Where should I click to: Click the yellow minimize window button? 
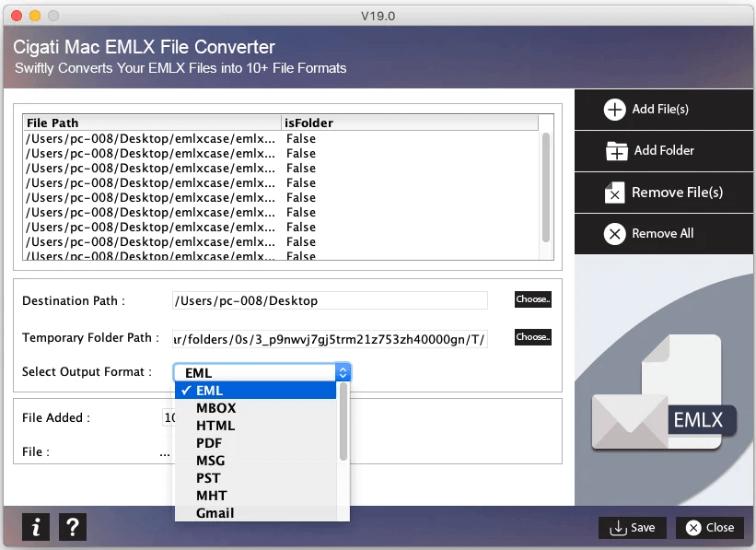[35, 16]
